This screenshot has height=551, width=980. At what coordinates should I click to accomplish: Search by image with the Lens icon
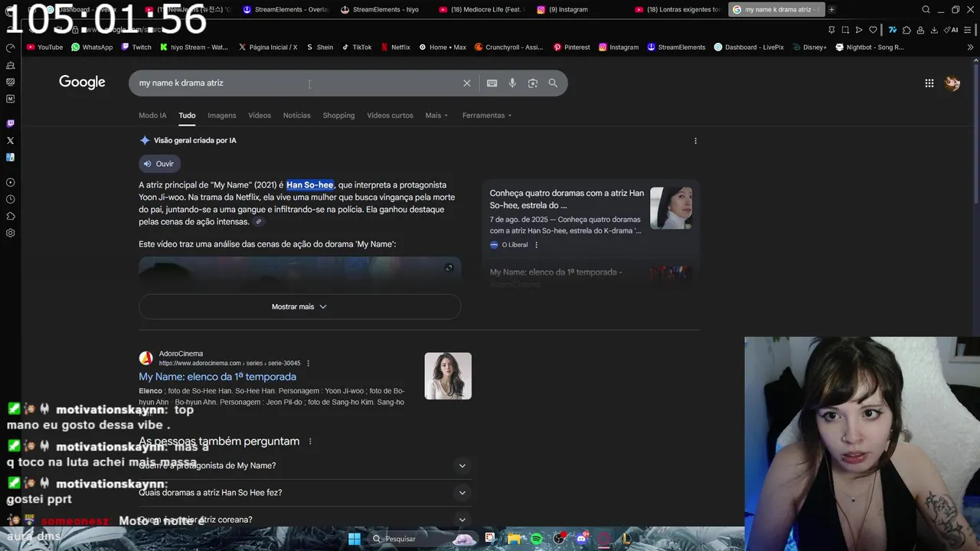[x=533, y=83]
